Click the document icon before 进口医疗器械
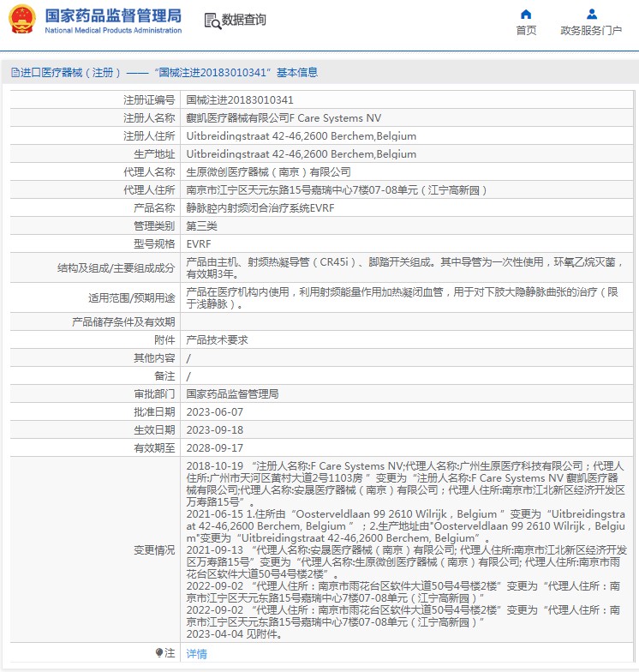Image resolution: width=639 pixels, height=672 pixels. click(15, 72)
